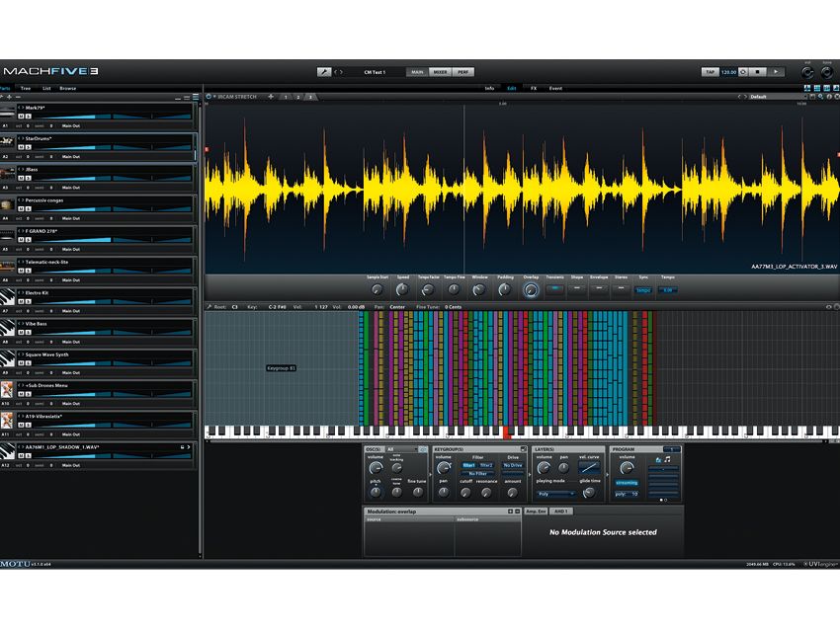The height and width of the screenshot is (630, 840).
Task: Enable the Transients toggle in the stretch controls
Action: (x=556, y=287)
